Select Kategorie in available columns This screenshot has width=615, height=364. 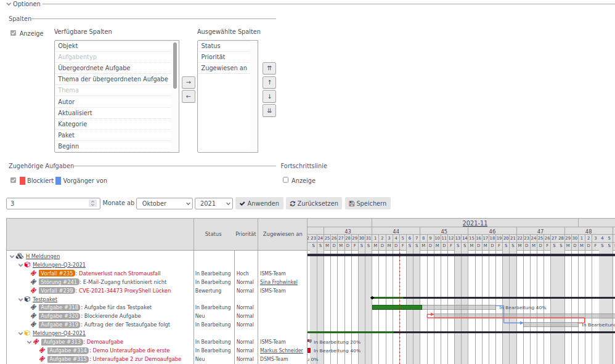click(x=113, y=124)
